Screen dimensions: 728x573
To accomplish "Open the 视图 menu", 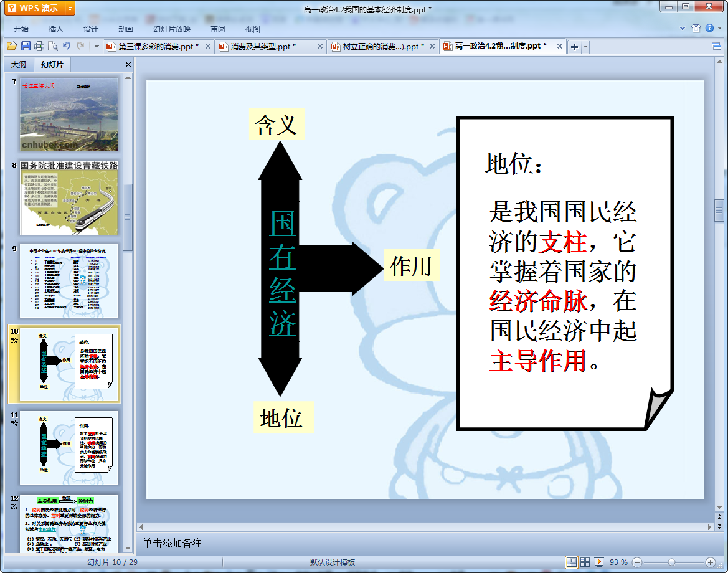I will 253,29.
